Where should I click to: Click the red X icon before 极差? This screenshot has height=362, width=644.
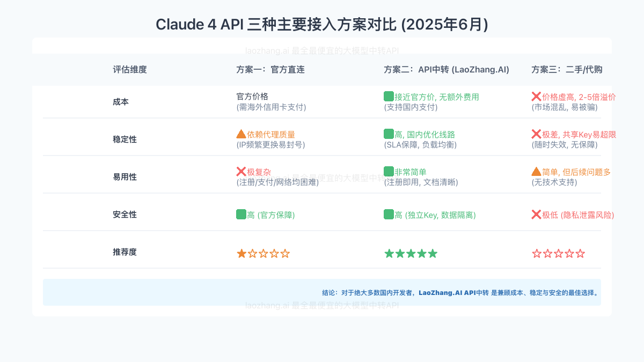tap(537, 134)
